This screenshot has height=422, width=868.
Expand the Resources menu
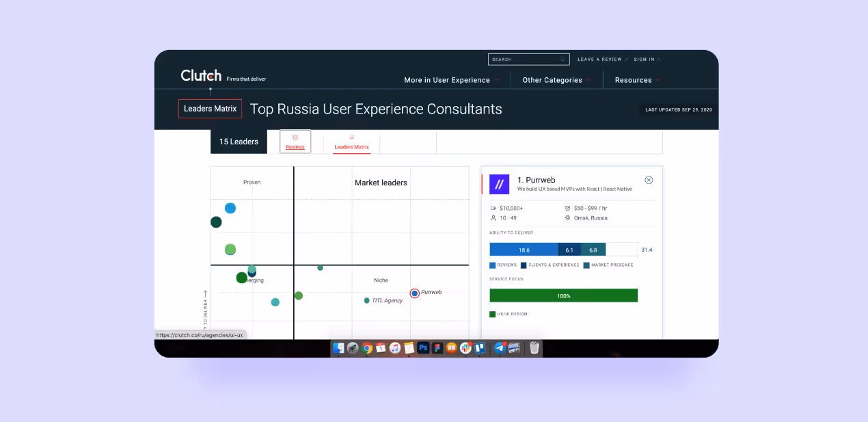633,80
